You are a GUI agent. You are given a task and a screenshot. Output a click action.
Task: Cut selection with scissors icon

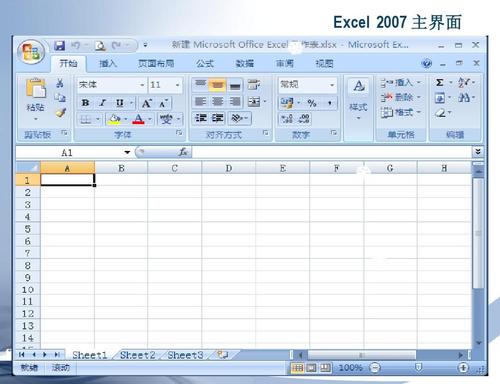click(x=60, y=83)
